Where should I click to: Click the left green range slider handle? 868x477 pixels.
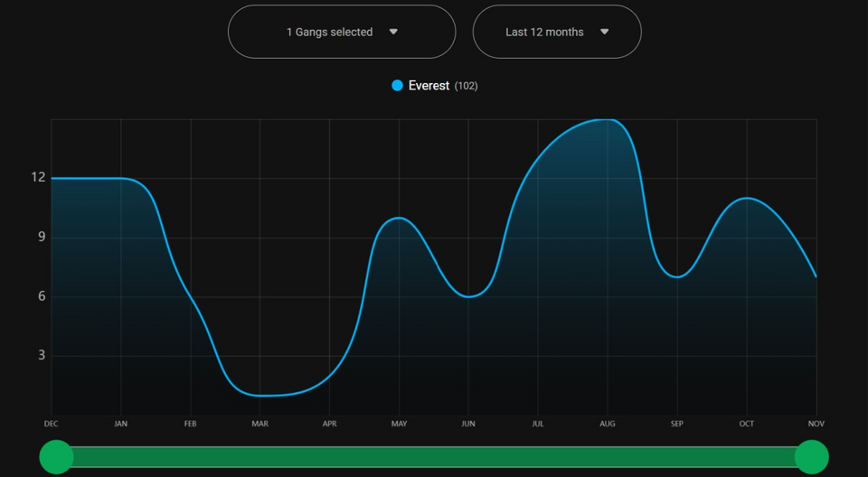click(x=56, y=457)
